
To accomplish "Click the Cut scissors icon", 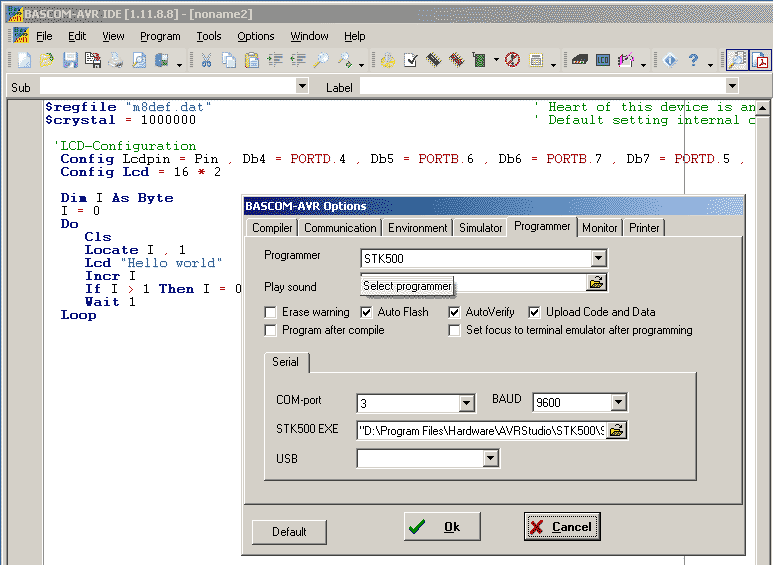I will click(x=207, y=60).
